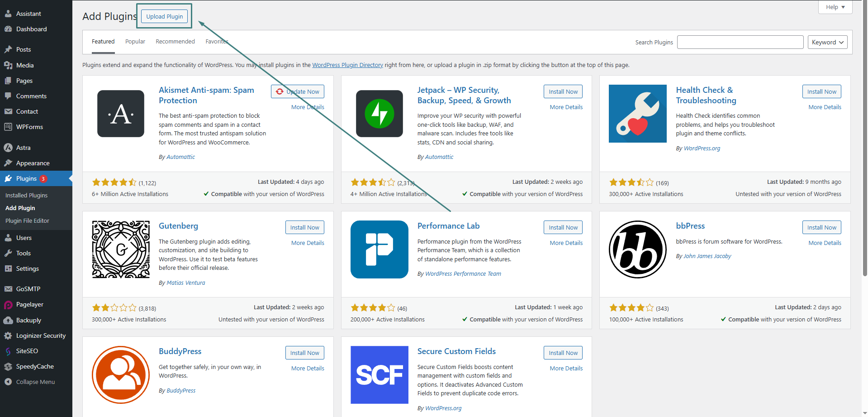Expand the Help dropdown panel
The image size is (868, 417).
[835, 7]
